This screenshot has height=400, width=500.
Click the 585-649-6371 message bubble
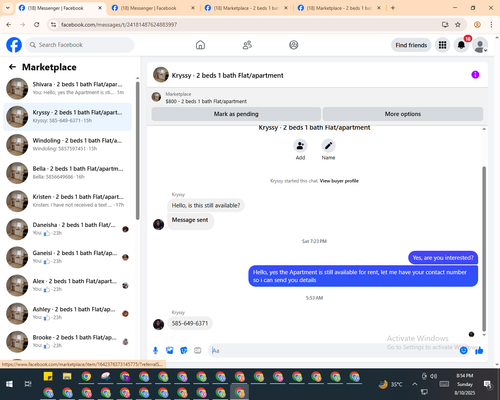(x=190, y=323)
